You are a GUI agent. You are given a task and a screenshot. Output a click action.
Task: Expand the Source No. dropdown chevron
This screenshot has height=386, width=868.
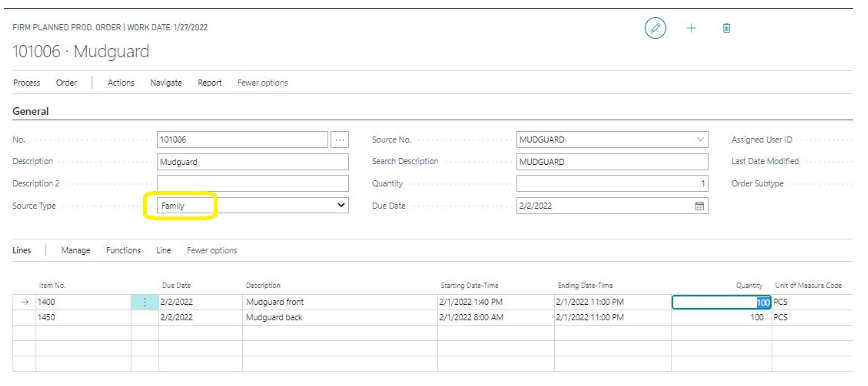(700, 140)
